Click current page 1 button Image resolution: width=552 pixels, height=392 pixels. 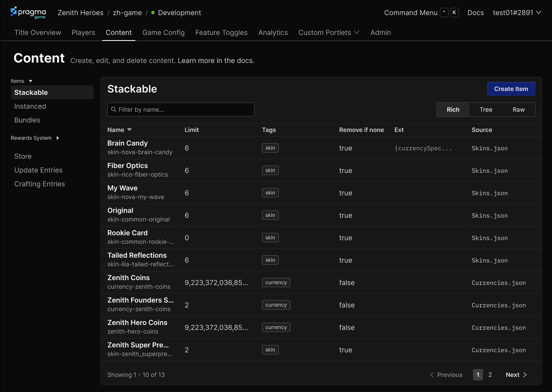(x=478, y=375)
